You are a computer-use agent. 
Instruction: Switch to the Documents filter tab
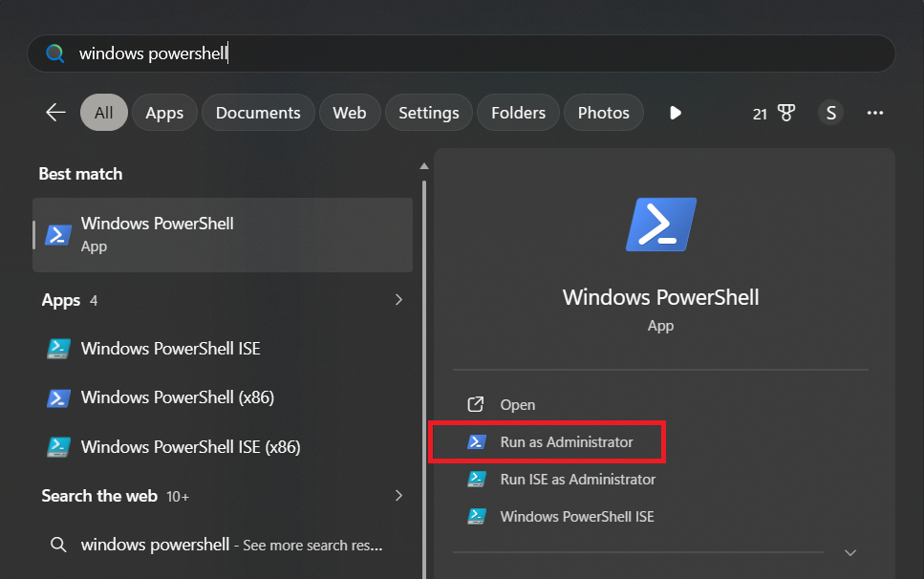pyautogui.click(x=258, y=113)
